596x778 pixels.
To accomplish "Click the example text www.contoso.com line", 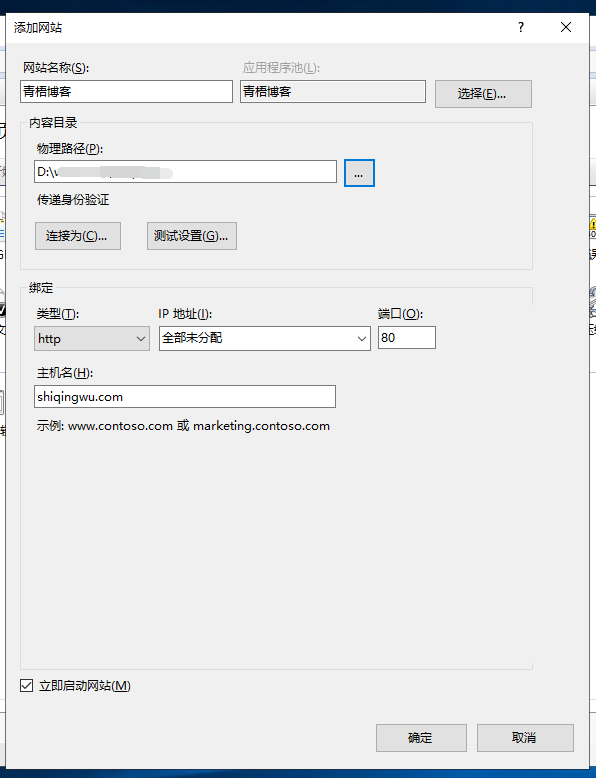I will click(183, 426).
